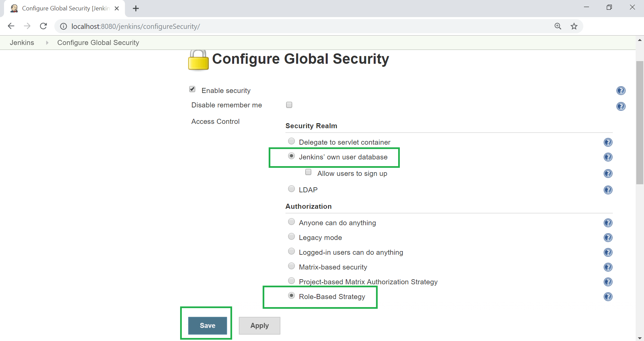Image resolution: width=644 pixels, height=341 pixels.
Task: Bookmark this page with star icon
Action: point(574,26)
